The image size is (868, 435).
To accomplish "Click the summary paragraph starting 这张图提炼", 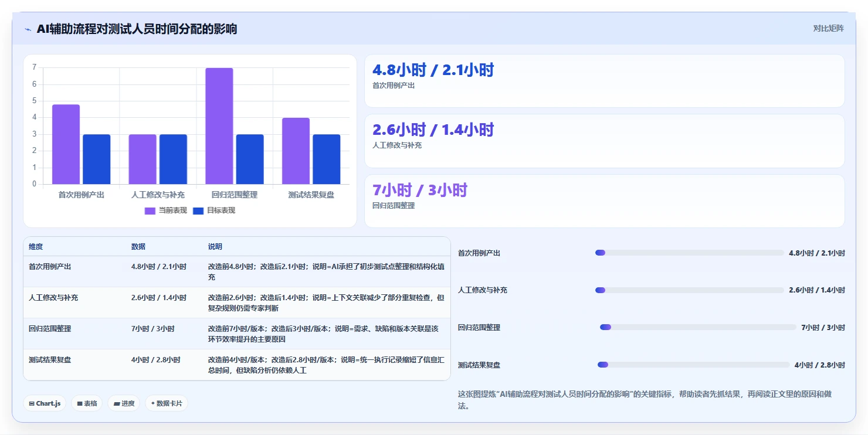I will click(645, 400).
